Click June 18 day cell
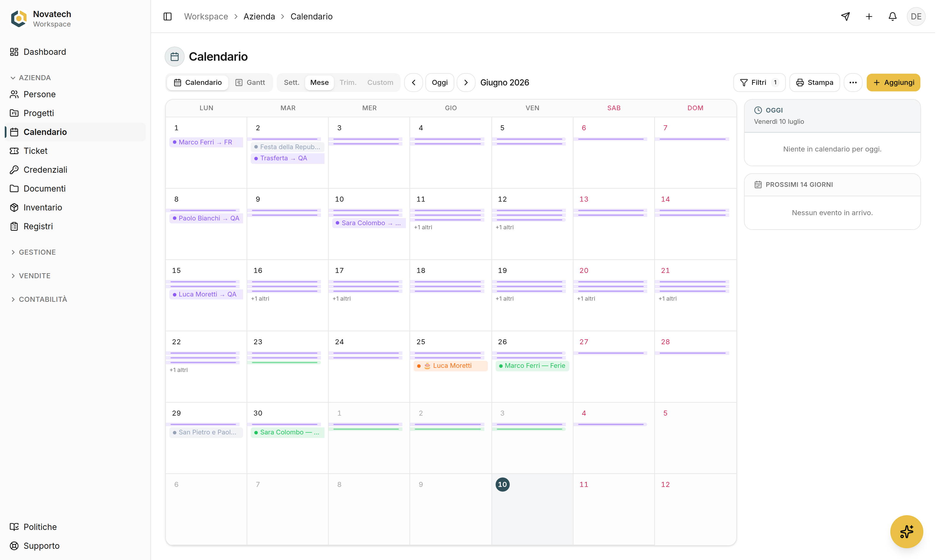The height and width of the screenshot is (560, 944). click(x=450, y=295)
